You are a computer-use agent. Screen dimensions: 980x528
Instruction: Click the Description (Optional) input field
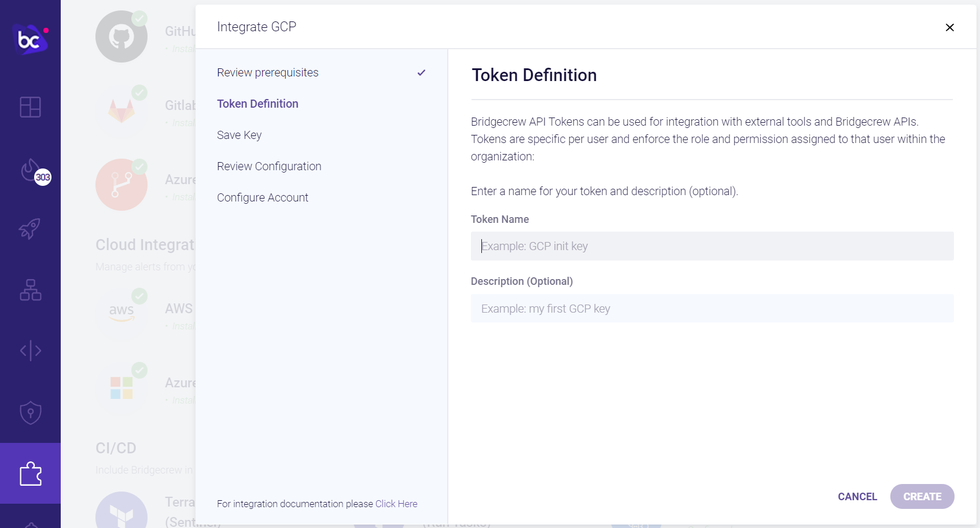pos(712,309)
